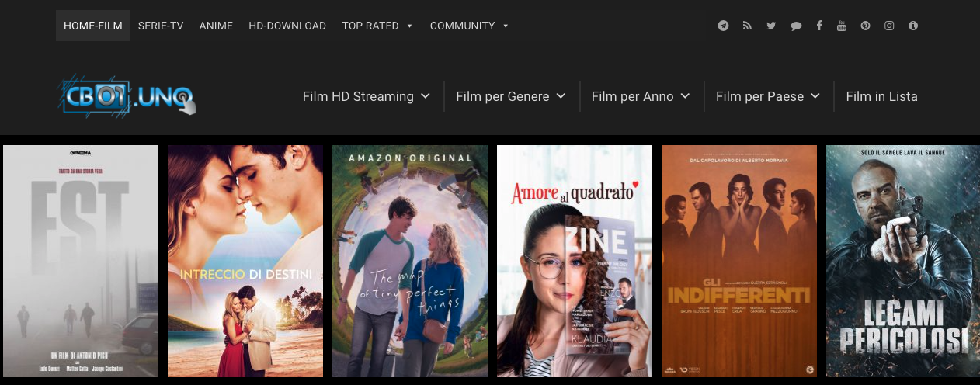
Task: Open the EST movie poster
Action: click(81, 261)
